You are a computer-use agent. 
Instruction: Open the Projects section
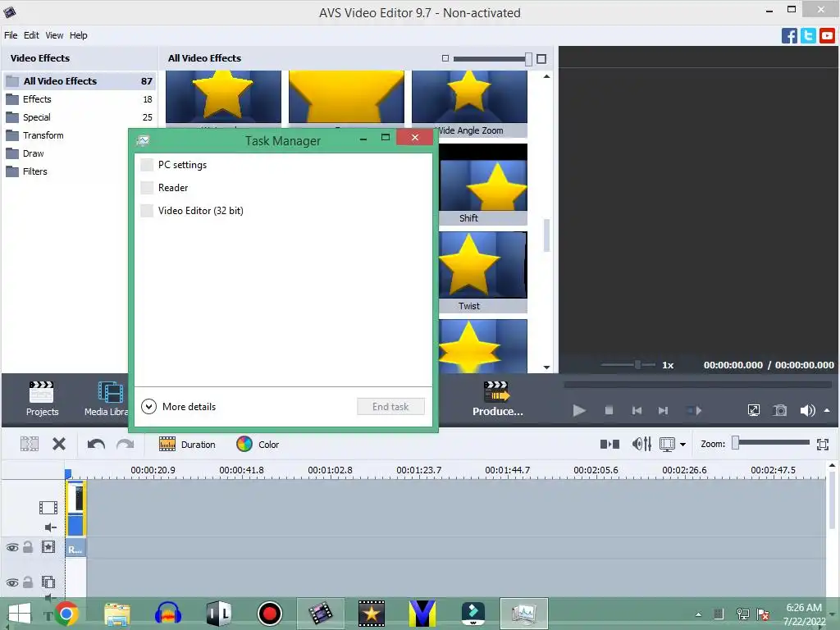click(42, 398)
